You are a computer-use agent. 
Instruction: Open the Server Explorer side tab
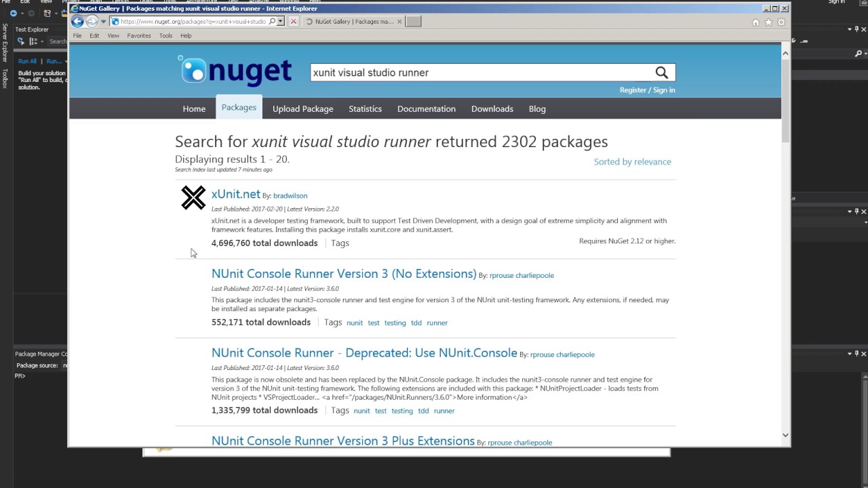(5, 41)
